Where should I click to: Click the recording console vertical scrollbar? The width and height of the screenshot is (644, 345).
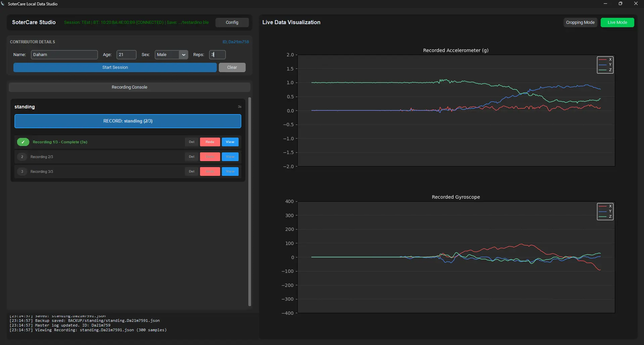tap(249, 201)
